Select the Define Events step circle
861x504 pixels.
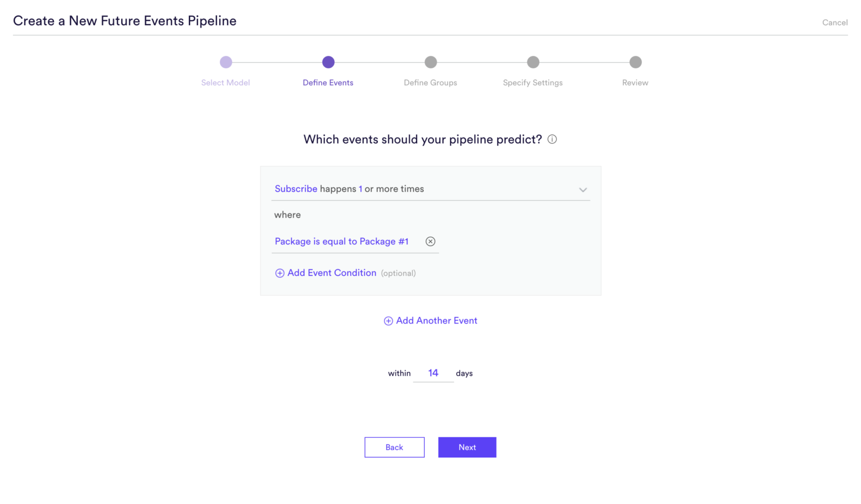328,62
